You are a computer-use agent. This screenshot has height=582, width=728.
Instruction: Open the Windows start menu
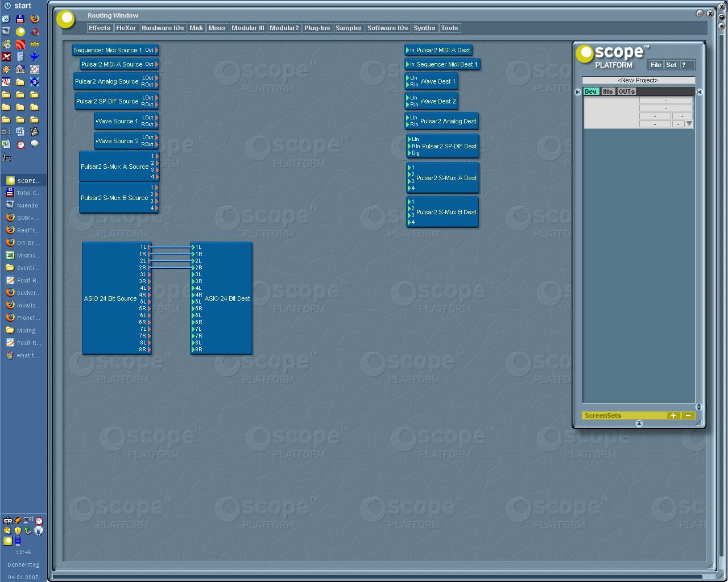click(18, 5)
